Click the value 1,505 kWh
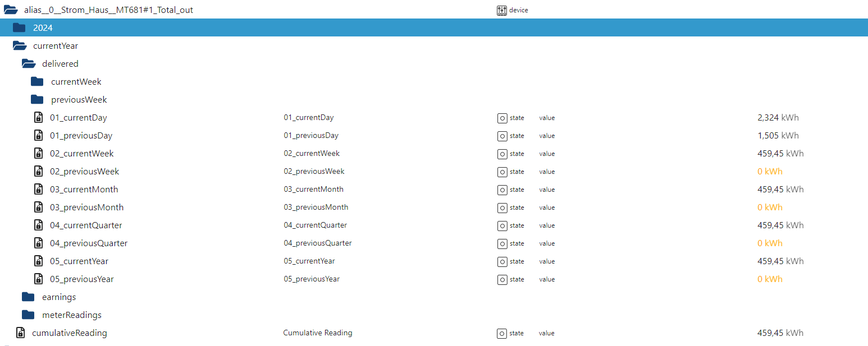 click(x=778, y=136)
